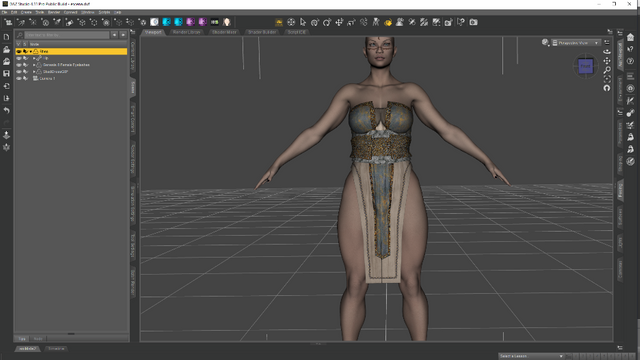Click the Save floppy disk icon

tap(6, 73)
